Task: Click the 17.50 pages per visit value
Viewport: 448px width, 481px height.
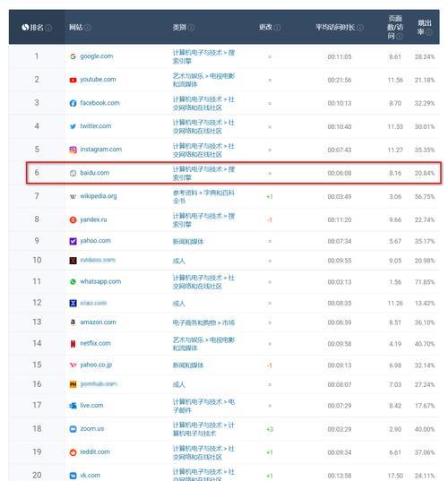Action: click(395, 476)
